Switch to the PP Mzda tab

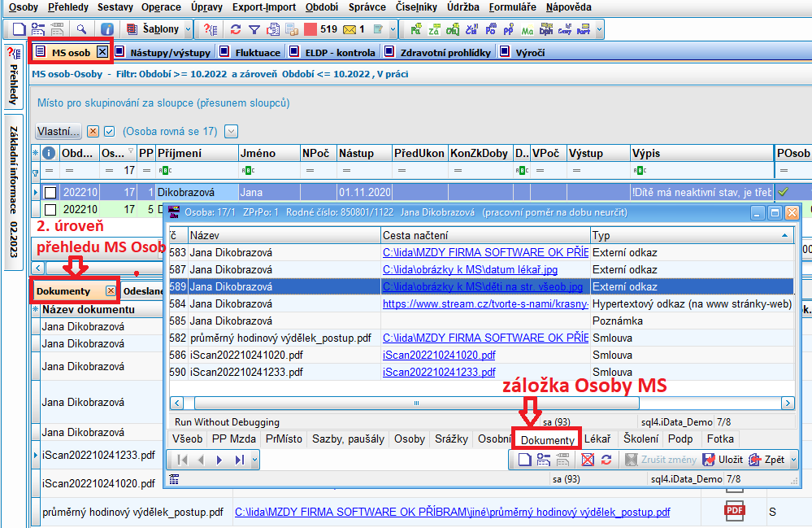click(x=233, y=439)
